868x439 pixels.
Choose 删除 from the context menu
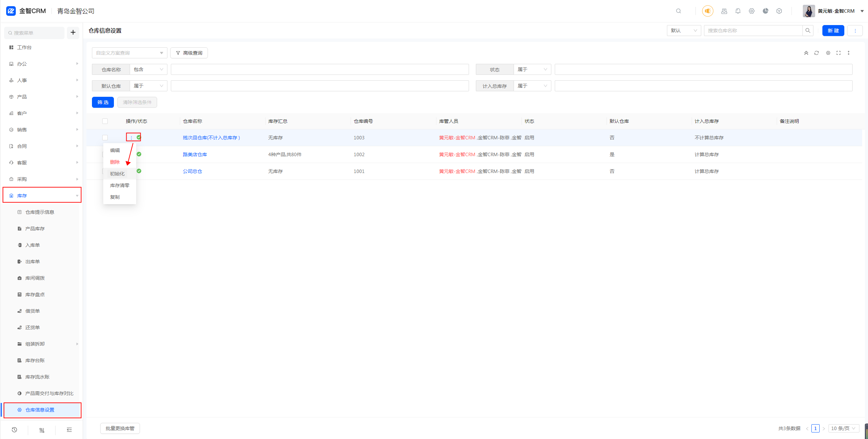pyautogui.click(x=115, y=162)
